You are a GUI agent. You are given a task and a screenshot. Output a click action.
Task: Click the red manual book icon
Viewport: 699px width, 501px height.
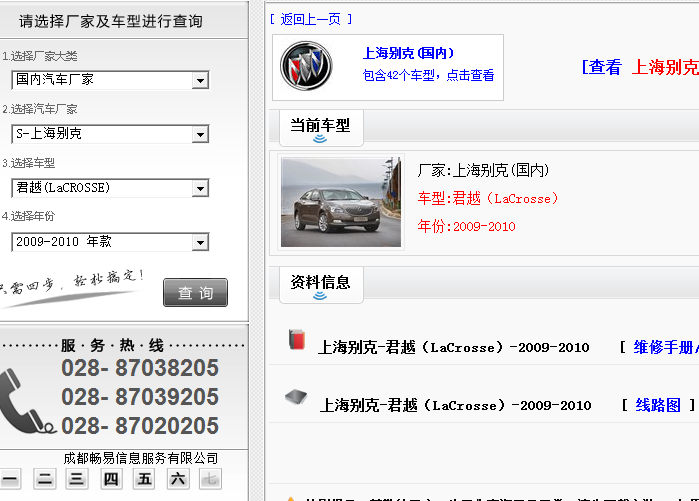[296, 340]
